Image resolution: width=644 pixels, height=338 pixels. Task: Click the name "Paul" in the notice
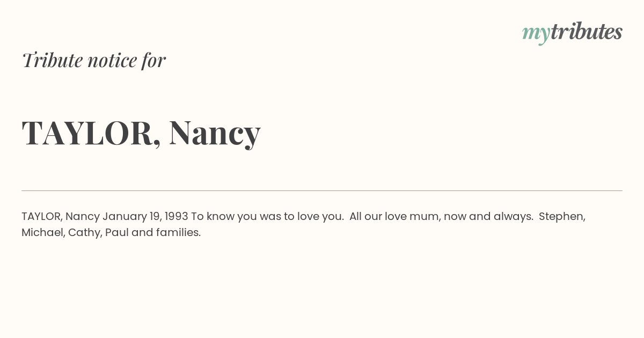pyautogui.click(x=117, y=233)
